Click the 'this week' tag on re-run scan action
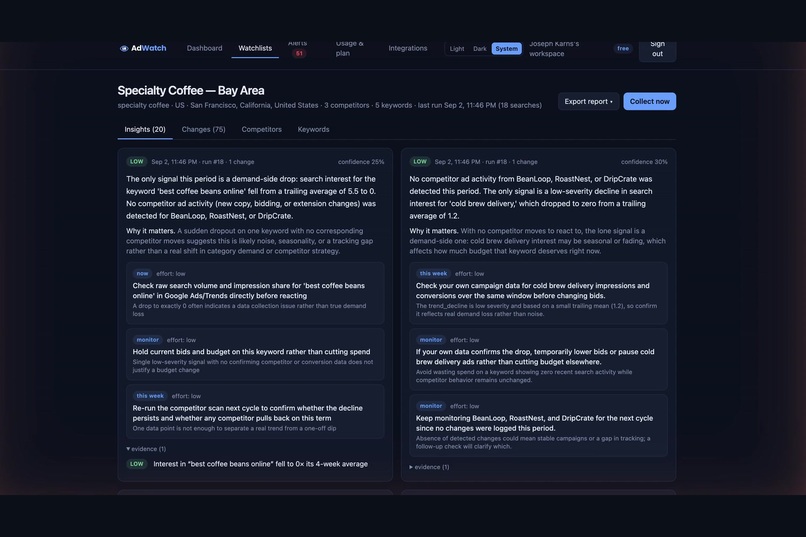This screenshot has width=806, height=537. (150, 396)
